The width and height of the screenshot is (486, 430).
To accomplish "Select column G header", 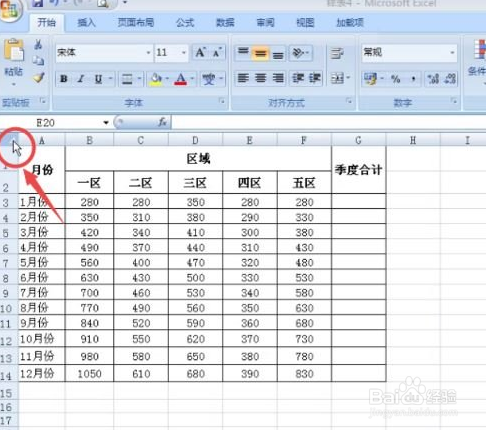I will click(359, 140).
